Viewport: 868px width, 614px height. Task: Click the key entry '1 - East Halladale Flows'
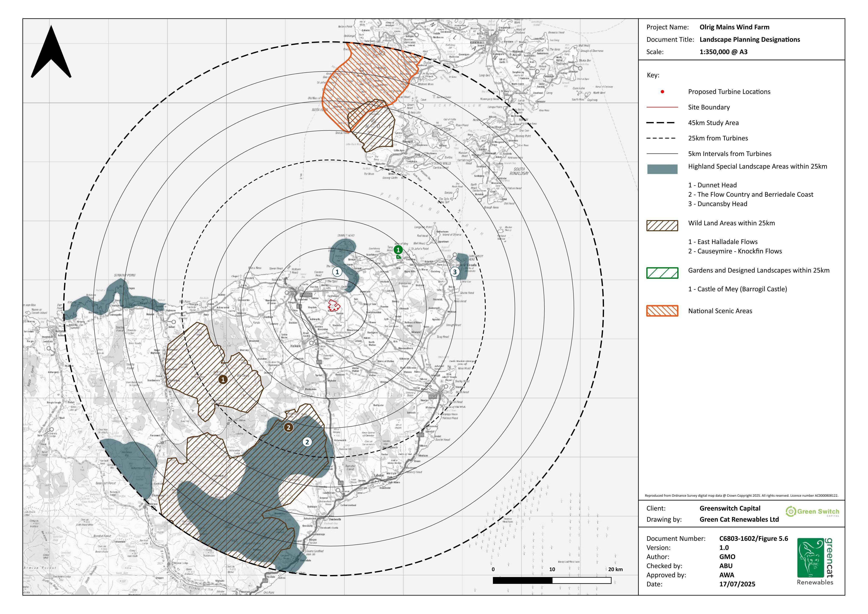pyautogui.click(x=723, y=242)
